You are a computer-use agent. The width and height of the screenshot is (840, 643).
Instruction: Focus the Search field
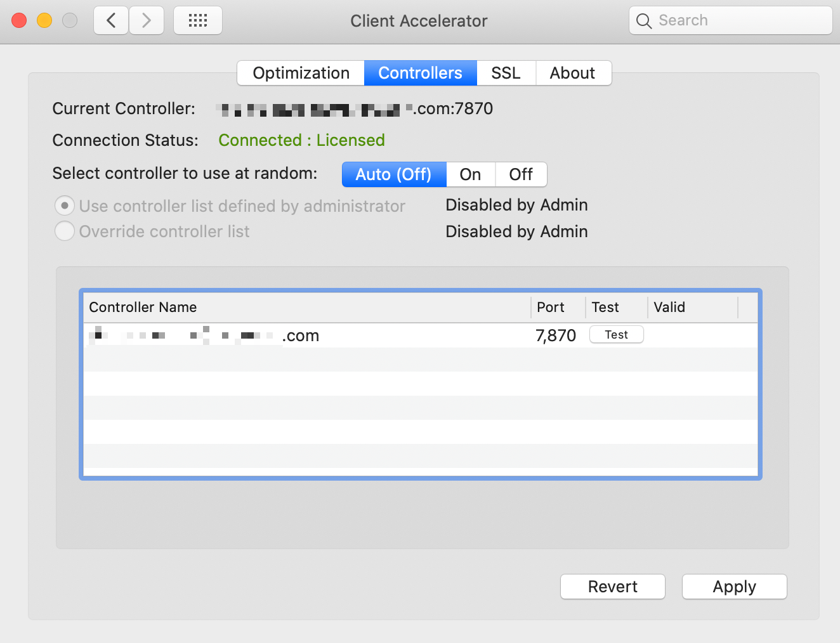[x=731, y=20]
